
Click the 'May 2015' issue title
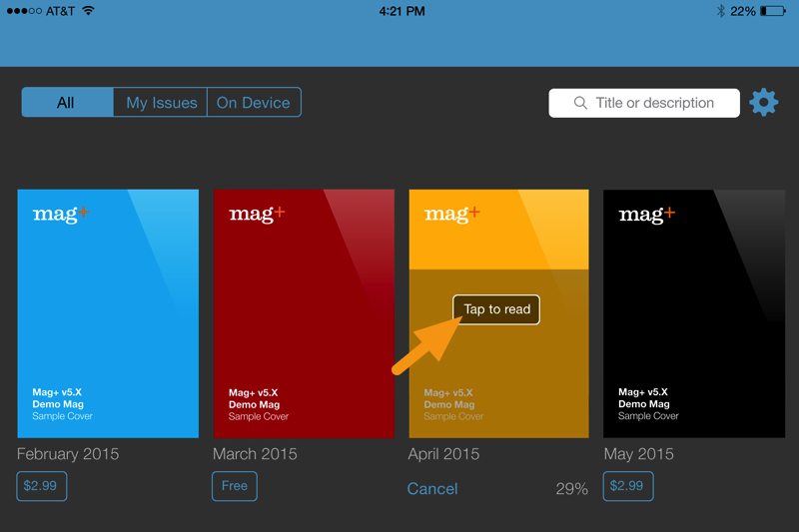[638, 454]
